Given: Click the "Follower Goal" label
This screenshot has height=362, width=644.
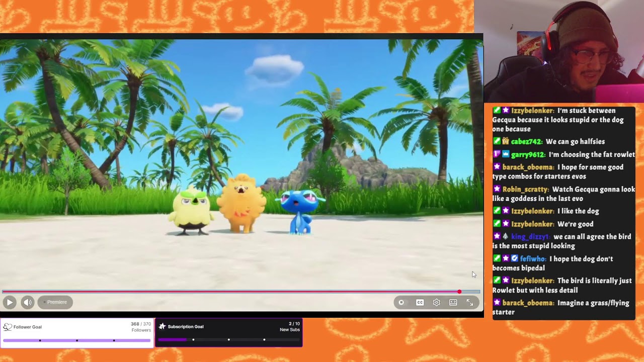Looking at the screenshot, I should [28, 327].
